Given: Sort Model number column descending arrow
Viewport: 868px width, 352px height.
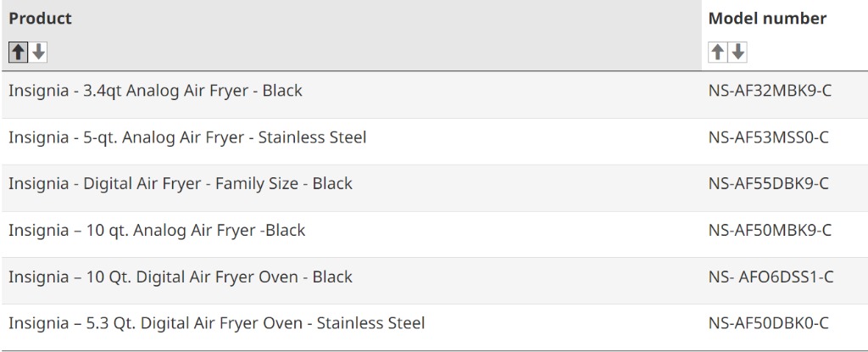Looking at the screenshot, I should point(738,52).
